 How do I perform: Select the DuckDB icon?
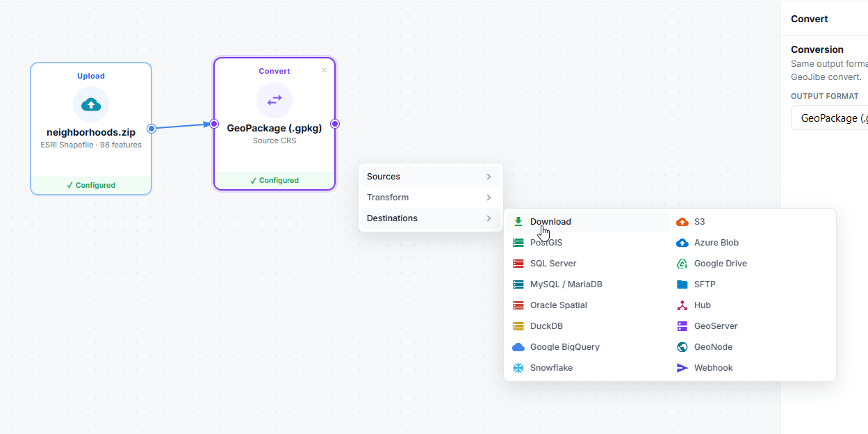[518, 326]
